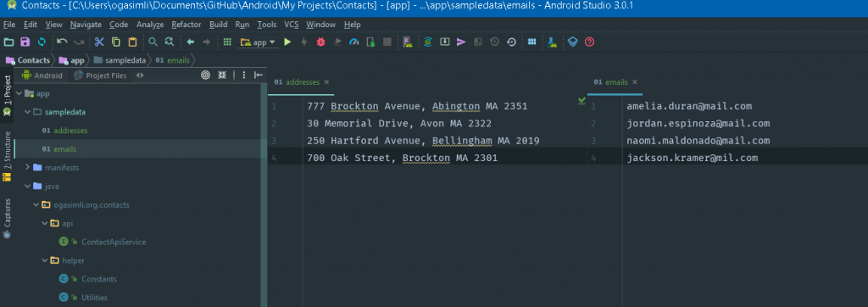Viewport: 868px width, 307px height.
Task: Start debugging with the red bug icon
Action: (x=320, y=42)
